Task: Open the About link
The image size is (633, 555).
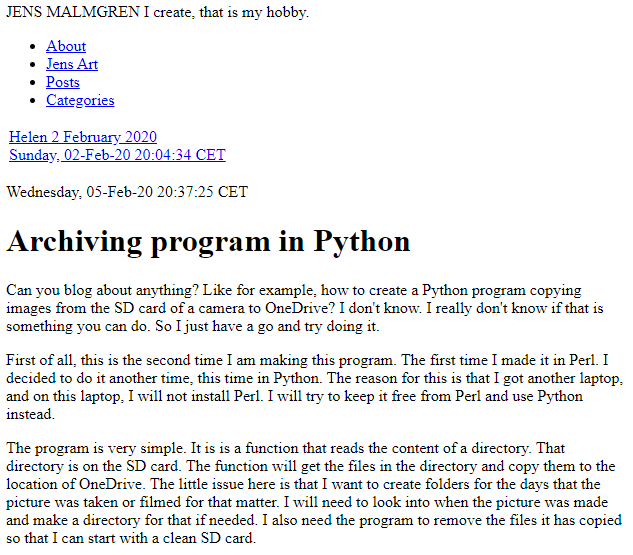Action: 66,46
